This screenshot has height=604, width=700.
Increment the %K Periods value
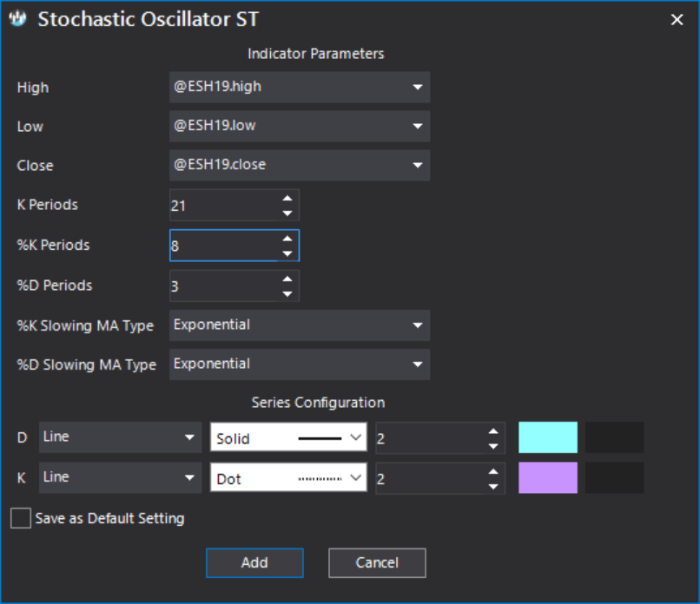[x=287, y=238]
